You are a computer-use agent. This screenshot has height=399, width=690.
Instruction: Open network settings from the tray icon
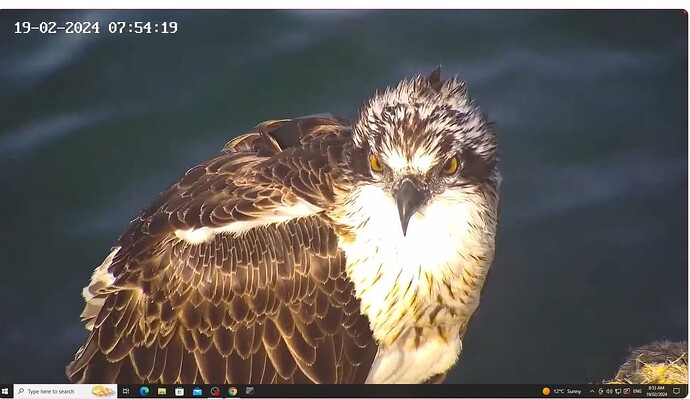click(x=618, y=391)
